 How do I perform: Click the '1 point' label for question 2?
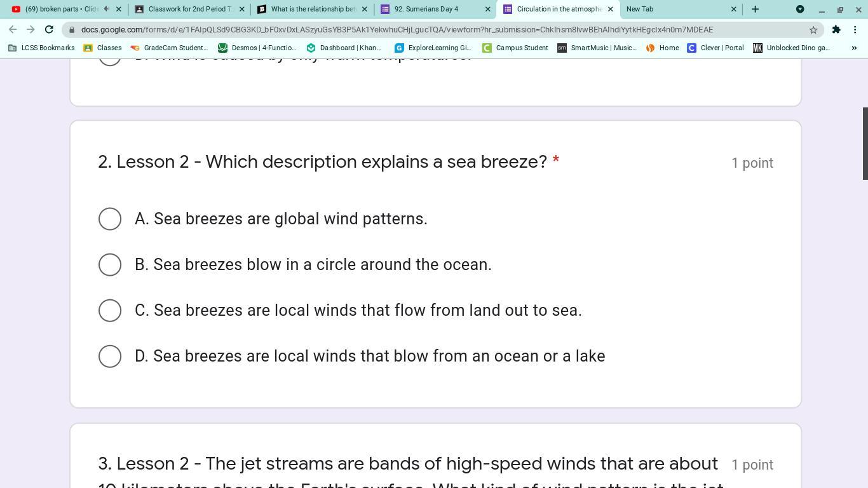click(752, 163)
